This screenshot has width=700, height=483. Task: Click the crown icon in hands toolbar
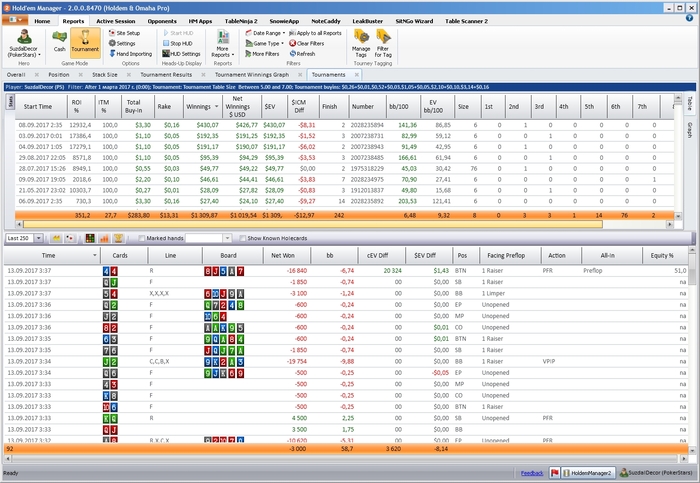56,238
